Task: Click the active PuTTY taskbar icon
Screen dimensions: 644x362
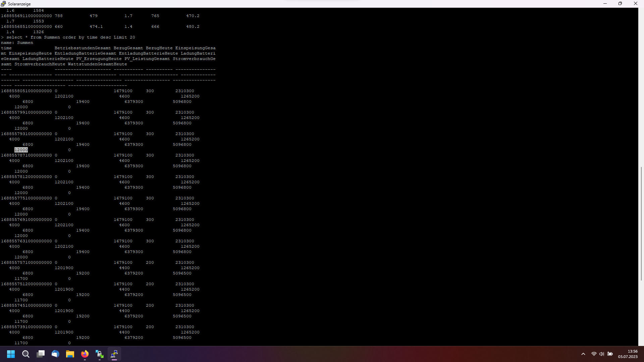Action: [x=114, y=354]
